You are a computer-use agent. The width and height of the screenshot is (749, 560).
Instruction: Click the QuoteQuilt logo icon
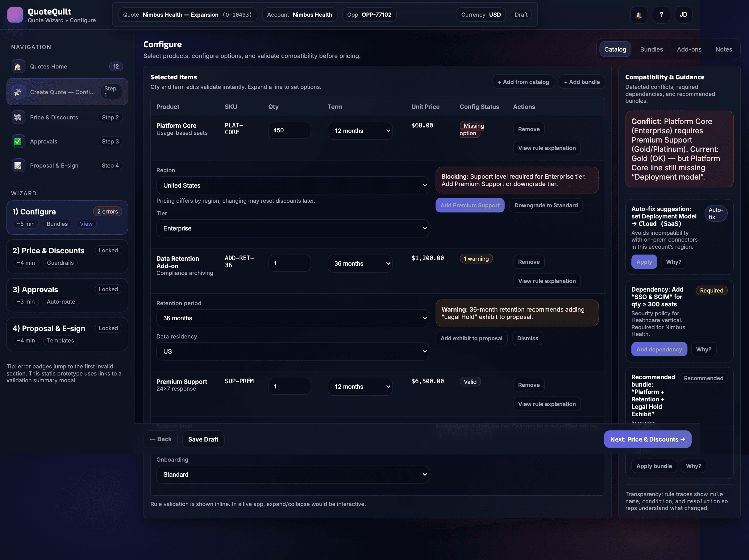pos(15,15)
